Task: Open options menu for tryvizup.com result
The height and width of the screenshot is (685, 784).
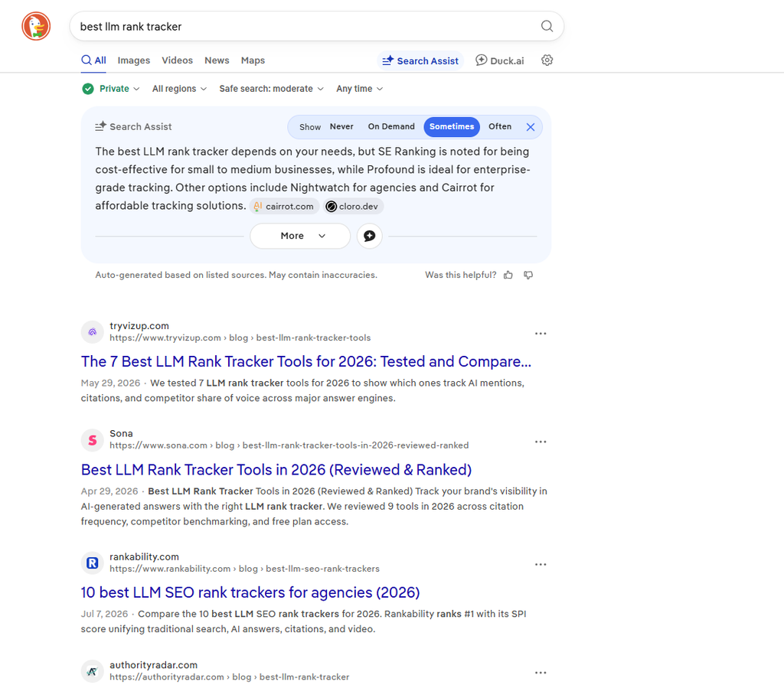Action: (541, 334)
